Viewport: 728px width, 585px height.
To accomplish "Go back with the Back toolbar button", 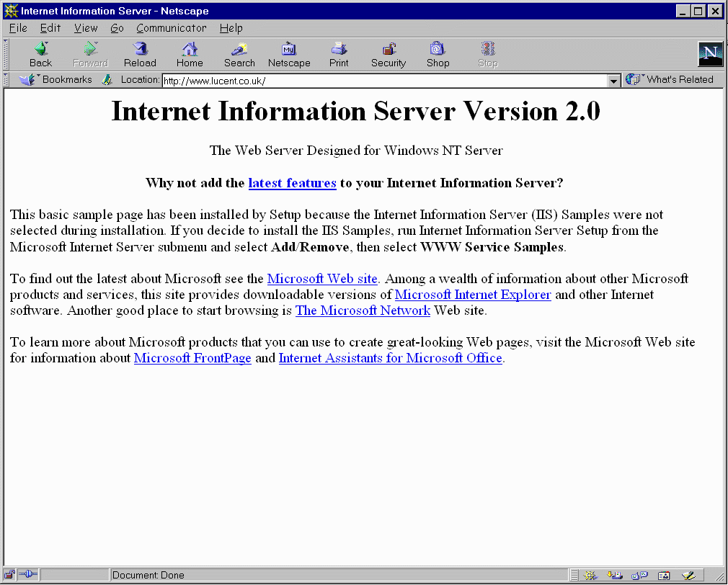I will [41, 54].
